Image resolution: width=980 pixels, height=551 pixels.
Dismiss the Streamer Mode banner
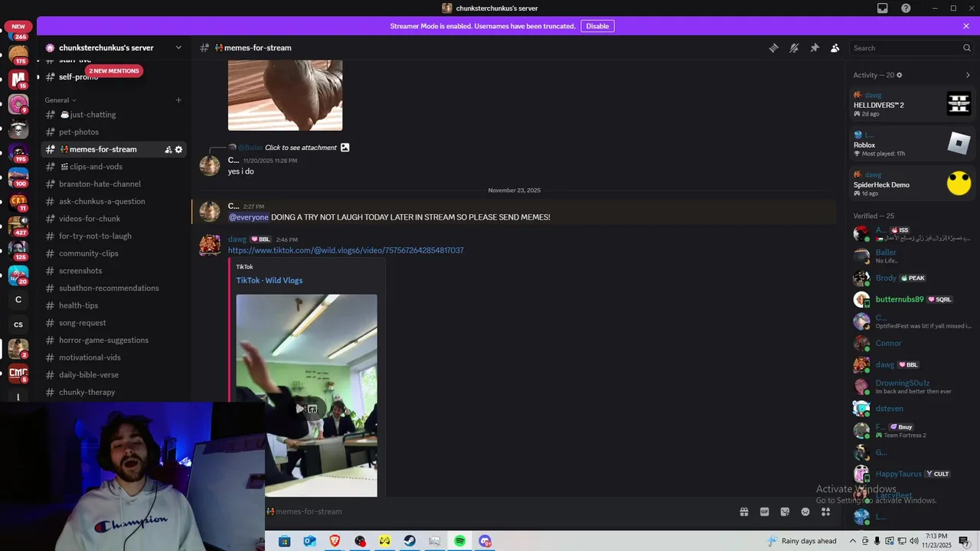click(966, 26)
